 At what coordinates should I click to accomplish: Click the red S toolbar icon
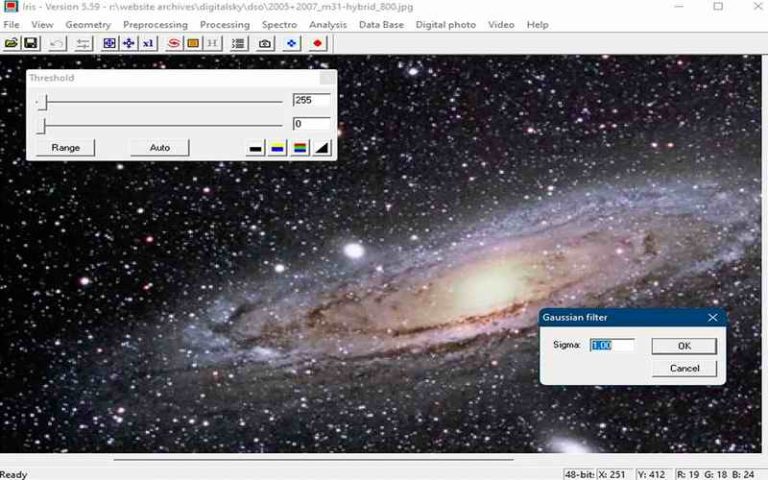(x=173, y=43)
